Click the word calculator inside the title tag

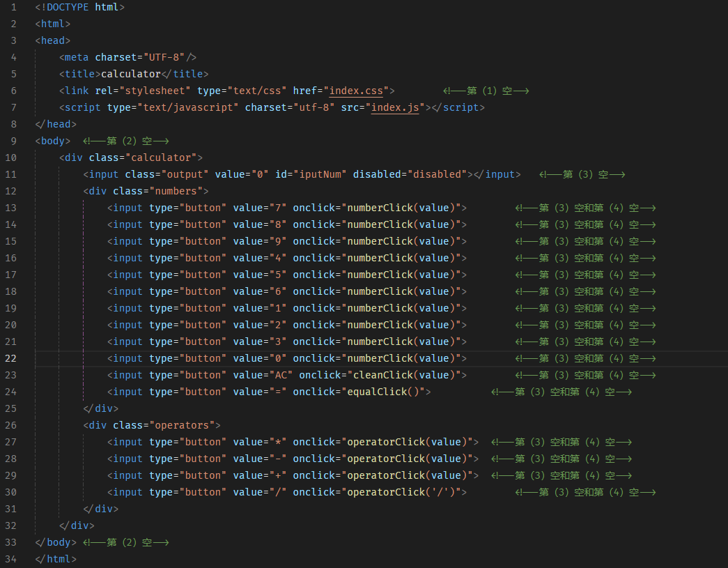(x=131, y=74)
